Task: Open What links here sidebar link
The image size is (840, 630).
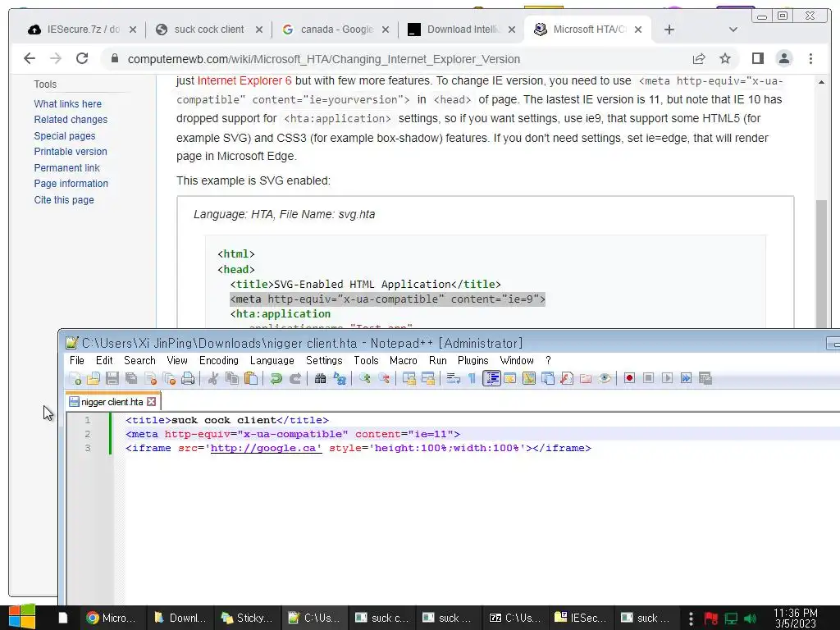Action: 67,103
